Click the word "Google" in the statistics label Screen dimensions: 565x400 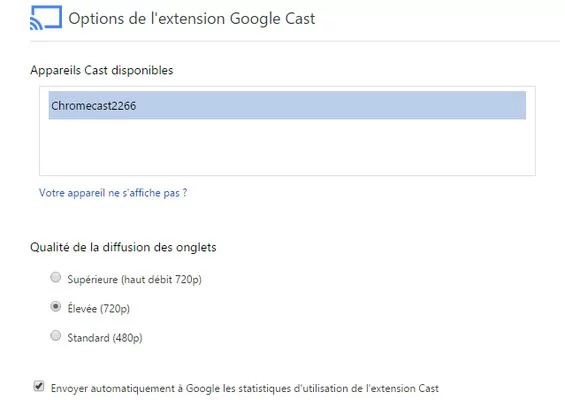tap(203, 388)
